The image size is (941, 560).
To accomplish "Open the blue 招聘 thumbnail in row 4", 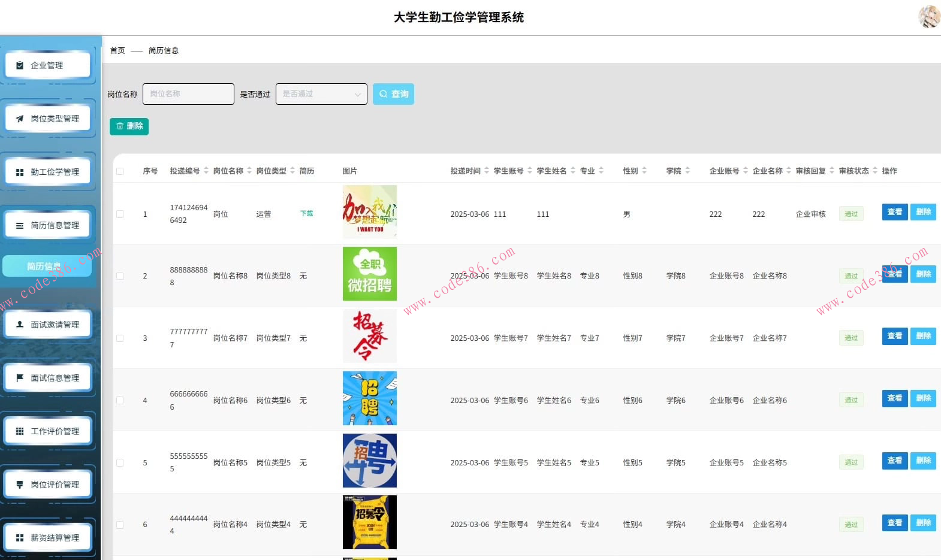I will pyautogui.click(x=370, y=398).
